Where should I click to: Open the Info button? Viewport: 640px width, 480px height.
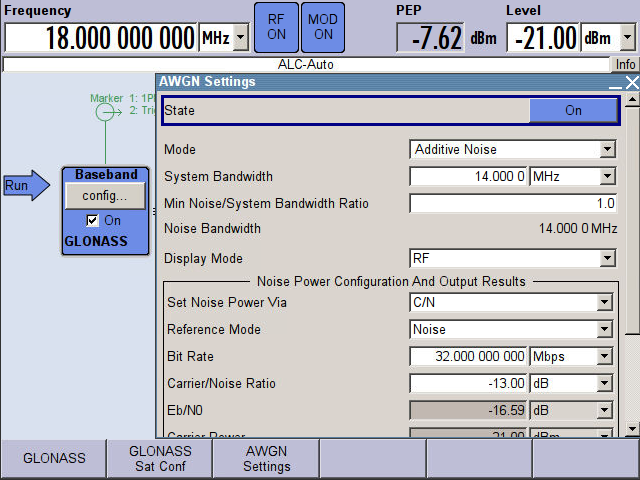[625, 64]
